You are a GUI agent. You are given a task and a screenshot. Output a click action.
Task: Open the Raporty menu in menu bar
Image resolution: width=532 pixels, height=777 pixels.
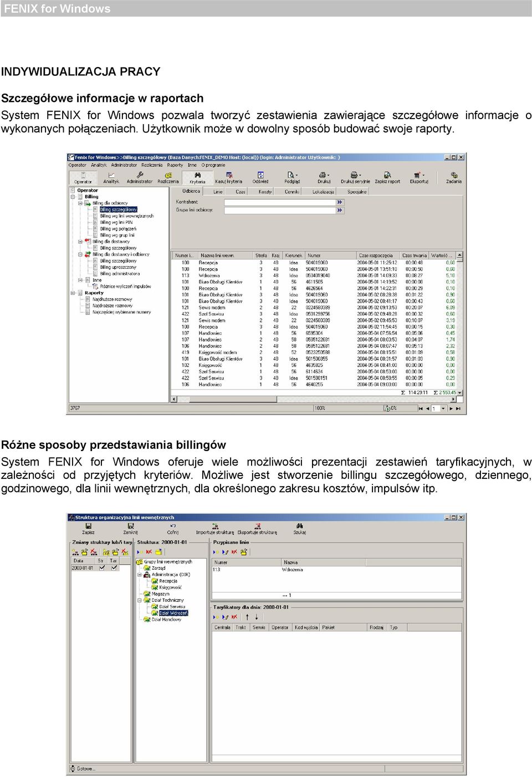[175, 165]
